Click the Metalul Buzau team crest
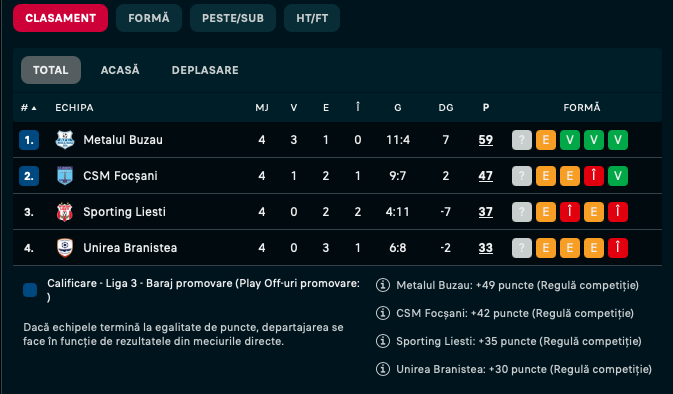673x394 pixels. pos(65,140)
